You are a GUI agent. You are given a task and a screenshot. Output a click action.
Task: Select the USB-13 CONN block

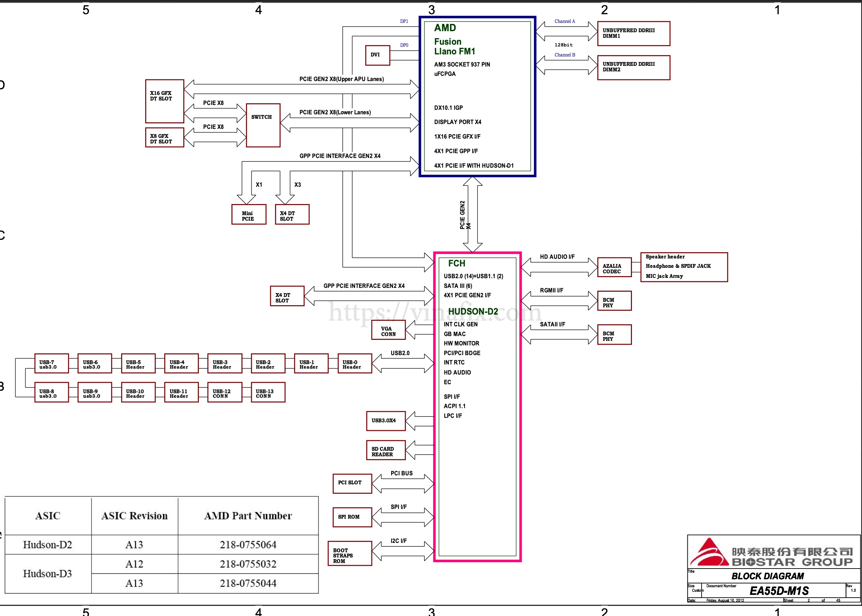[x=268, y=392]
